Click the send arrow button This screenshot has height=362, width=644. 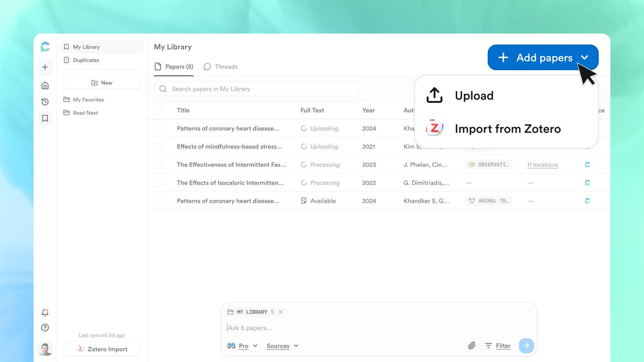[526, 345]
